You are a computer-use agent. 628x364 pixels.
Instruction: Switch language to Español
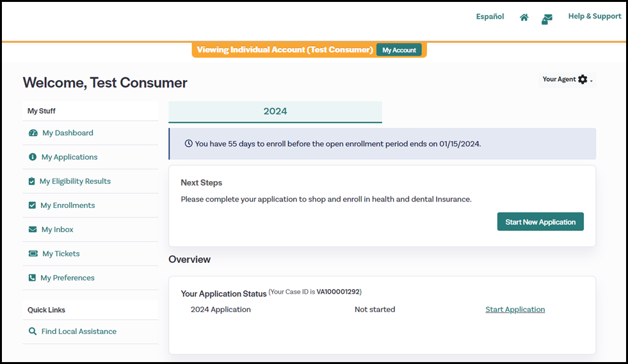[490, 17]
